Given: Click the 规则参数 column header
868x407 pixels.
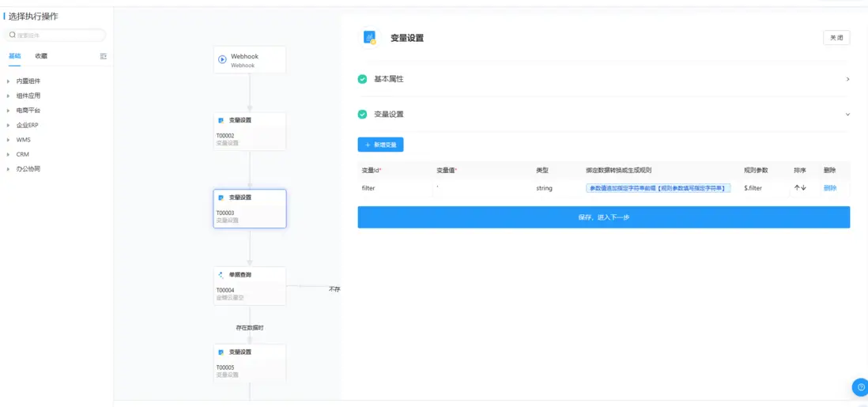Looking at the screenshot, I should coord(757,170).
